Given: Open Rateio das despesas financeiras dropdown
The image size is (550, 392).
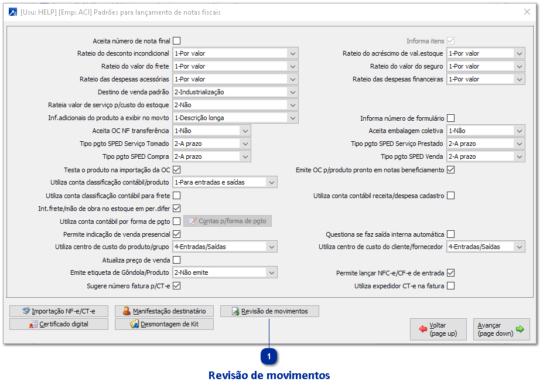Looking at the screenshot, I should point(486,79).
